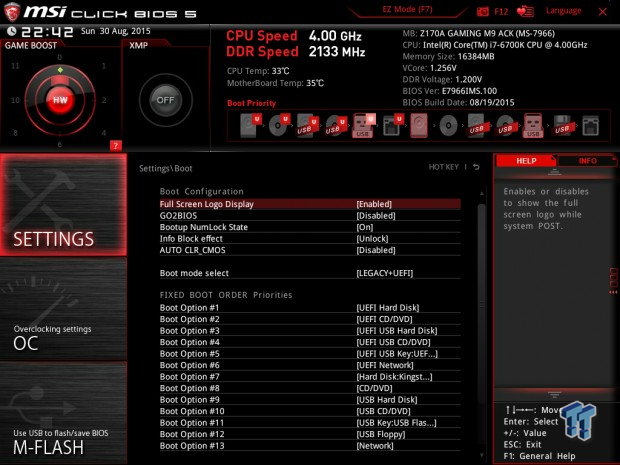Open the Language selector
Screen dimensions: 620x465
click(563, 11)
